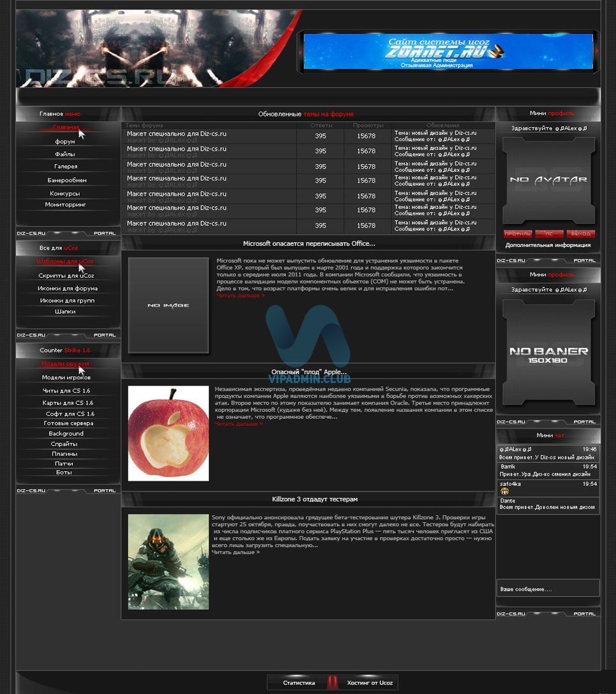Click the NO AVATAR image

click(549, 180)
